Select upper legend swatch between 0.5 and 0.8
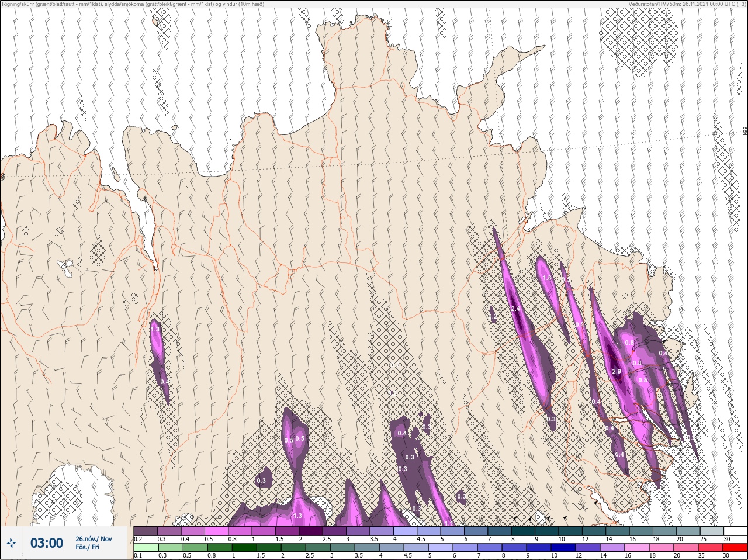 (217, 531)
